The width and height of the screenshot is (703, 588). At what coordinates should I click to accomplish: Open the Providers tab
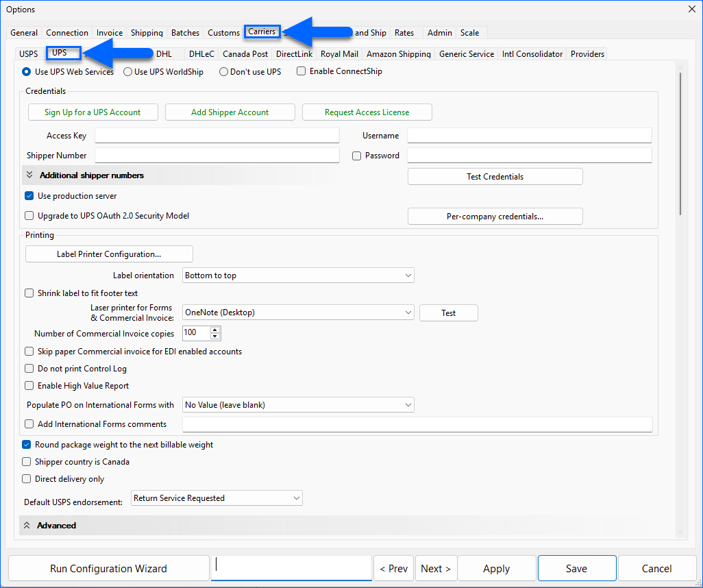[588, 54]
